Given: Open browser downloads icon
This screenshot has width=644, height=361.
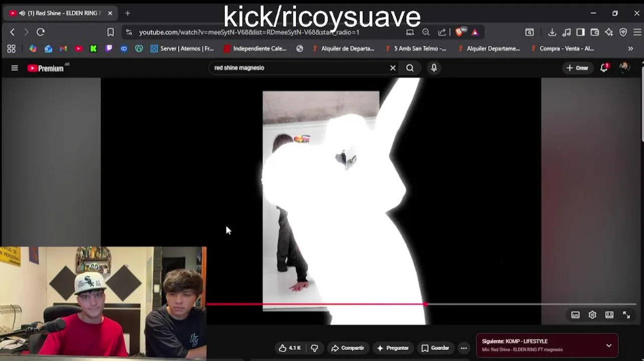Looking at the screenshot, I should pyautogui.click(x=552, y=32).
